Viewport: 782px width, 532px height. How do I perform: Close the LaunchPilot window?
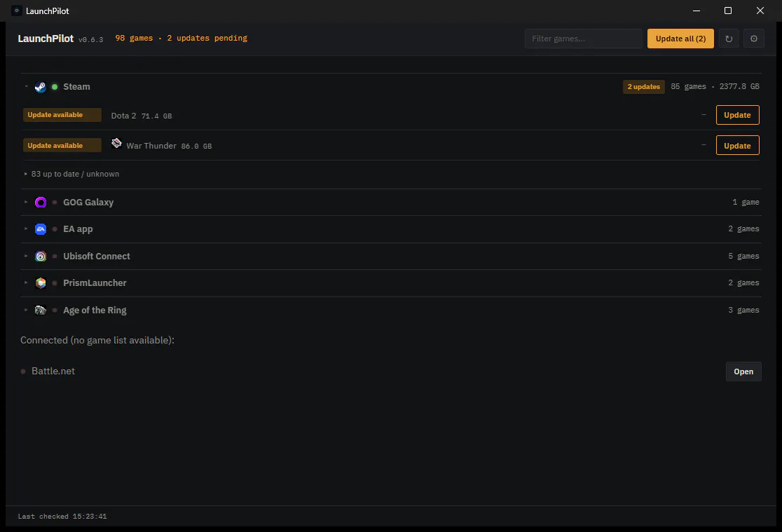[x=760, y=11]
